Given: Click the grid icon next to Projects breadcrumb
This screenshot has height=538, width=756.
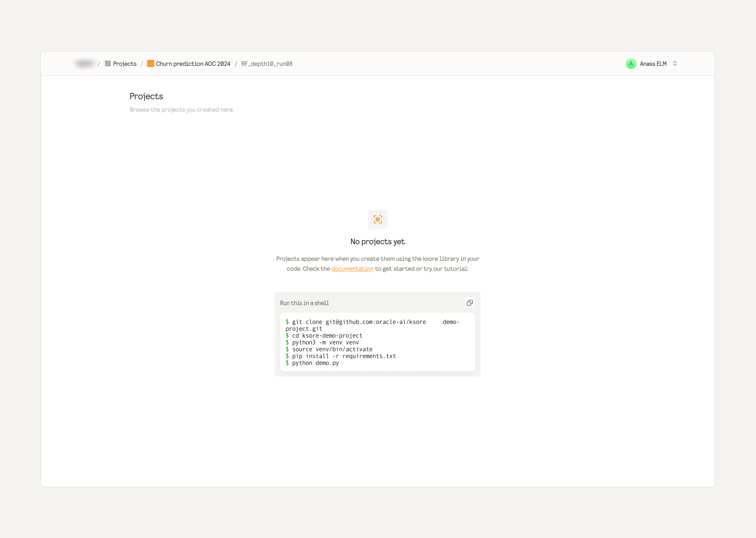Looking at the screenshot, I should 108,63.
